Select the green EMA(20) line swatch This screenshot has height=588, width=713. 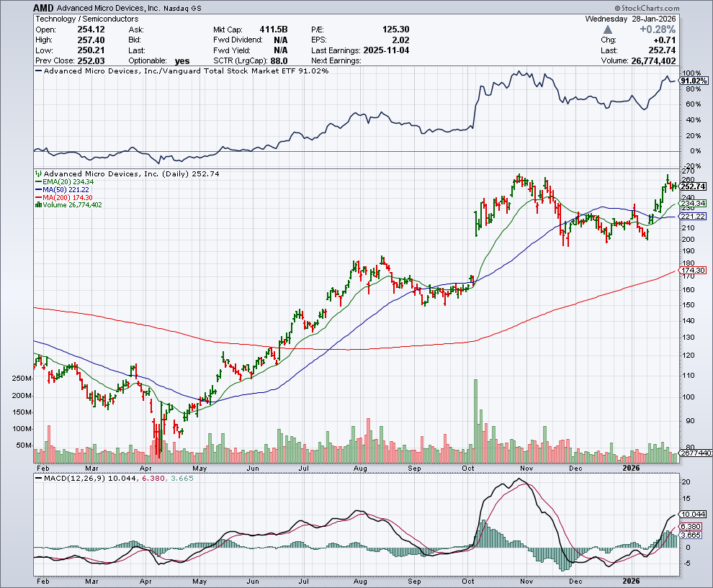pos(38,182)
